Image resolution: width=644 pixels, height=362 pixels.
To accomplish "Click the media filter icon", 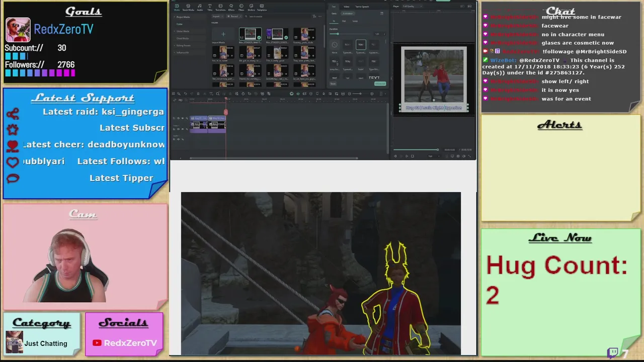I will [314, 16].
